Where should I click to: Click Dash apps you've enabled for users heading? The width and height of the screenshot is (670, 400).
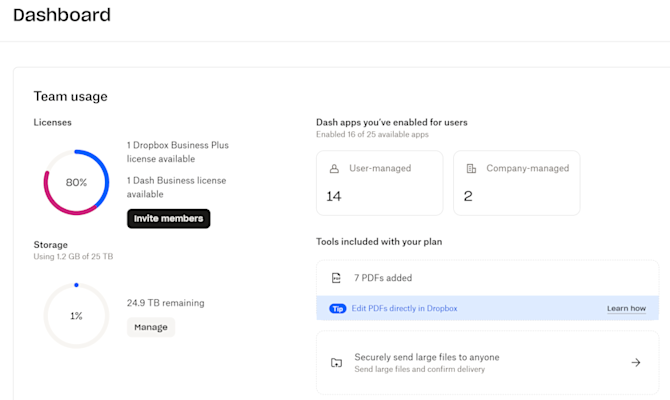(x=392, y=122)
